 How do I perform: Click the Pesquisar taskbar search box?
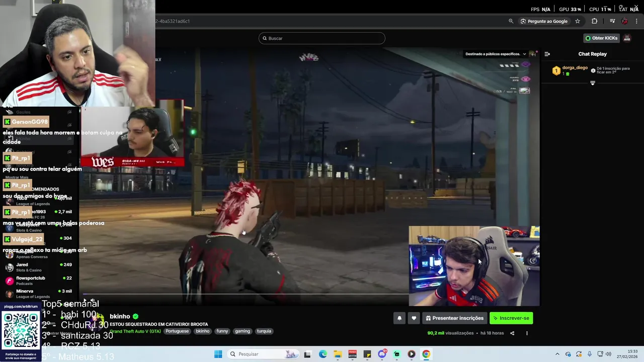click(263, 354)
